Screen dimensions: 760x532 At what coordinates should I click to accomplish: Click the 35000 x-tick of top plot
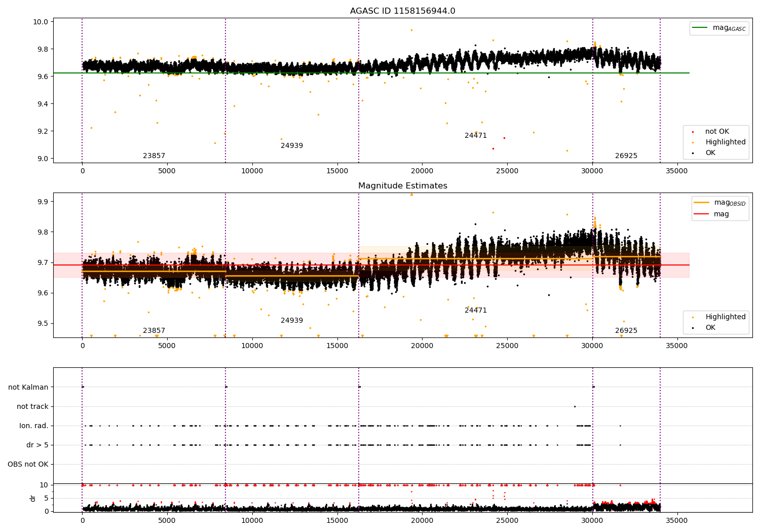pos(677,171)
